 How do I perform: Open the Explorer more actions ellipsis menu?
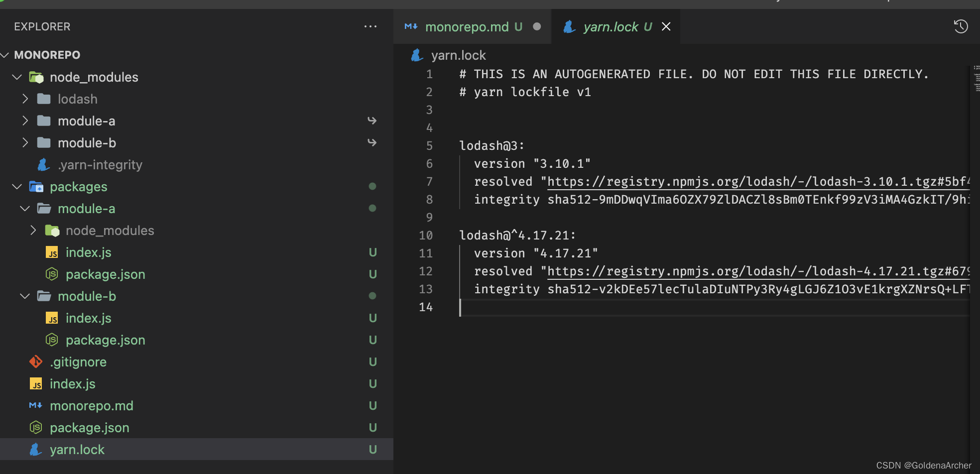point(370,26)
